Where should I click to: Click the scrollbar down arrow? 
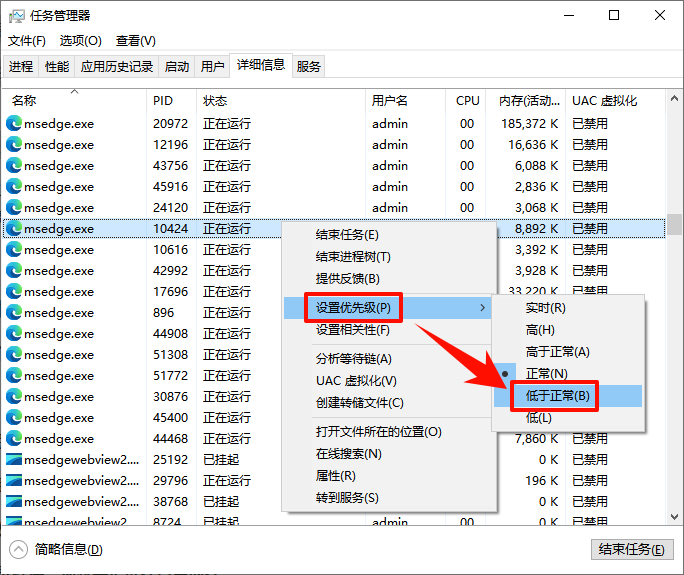[674, 517]
